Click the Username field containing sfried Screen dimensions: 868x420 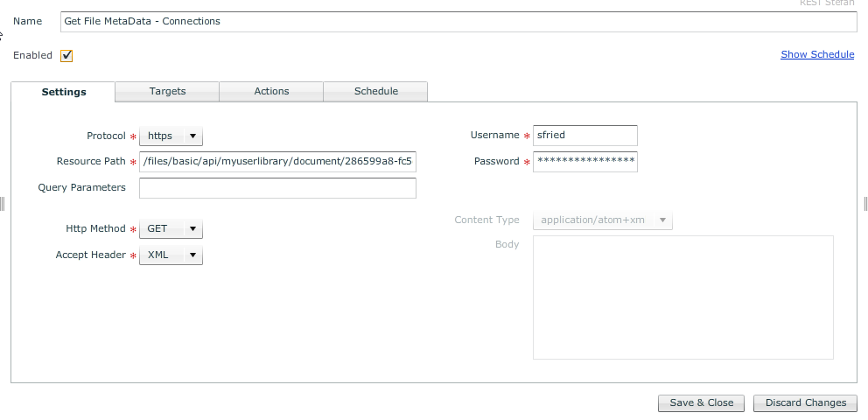click(584, 136)
